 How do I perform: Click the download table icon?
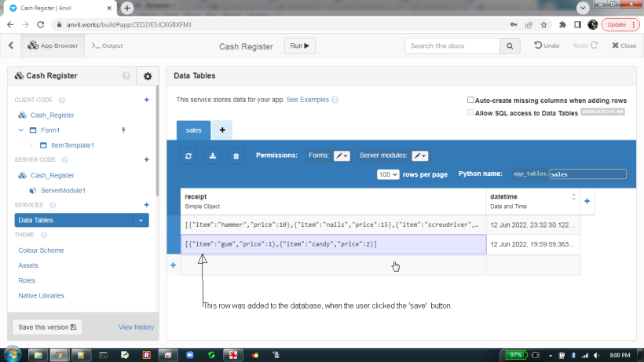click(212, 155)
